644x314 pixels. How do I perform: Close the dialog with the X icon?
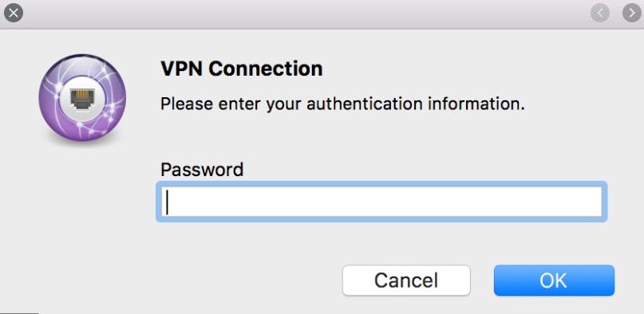pos(13,13)
